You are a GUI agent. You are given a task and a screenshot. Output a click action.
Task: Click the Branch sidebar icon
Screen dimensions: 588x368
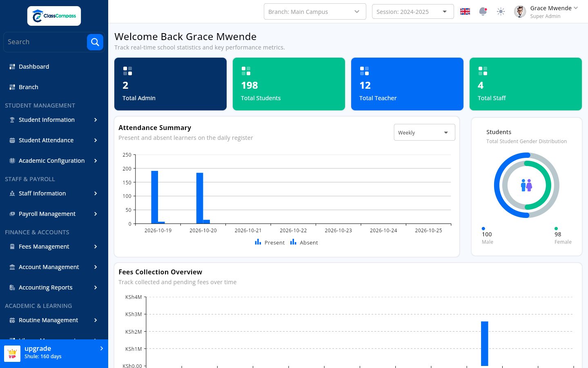pos(12,87)
